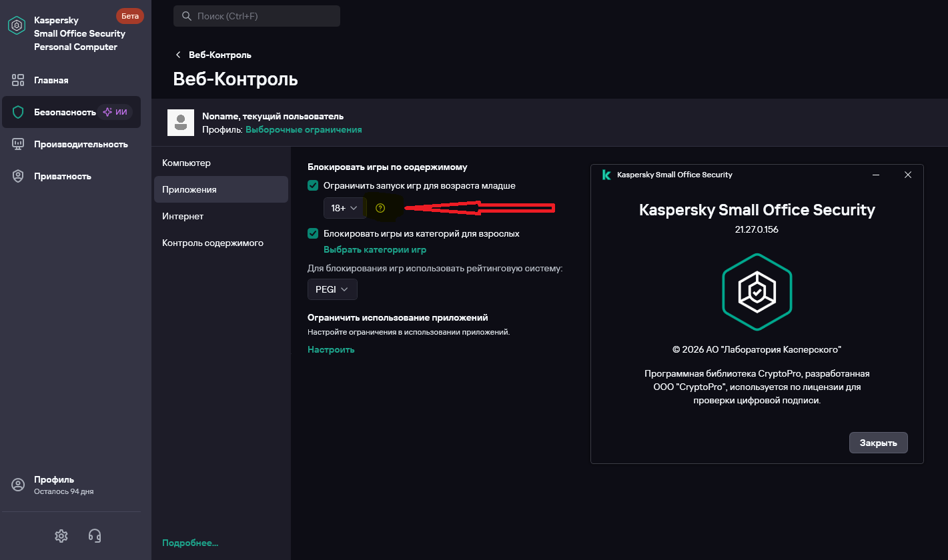948x560 pixels.
Task: Click the Kaspersky hexagon logo in sidebar
Action: pyautogui.click(x=16, y=26)
